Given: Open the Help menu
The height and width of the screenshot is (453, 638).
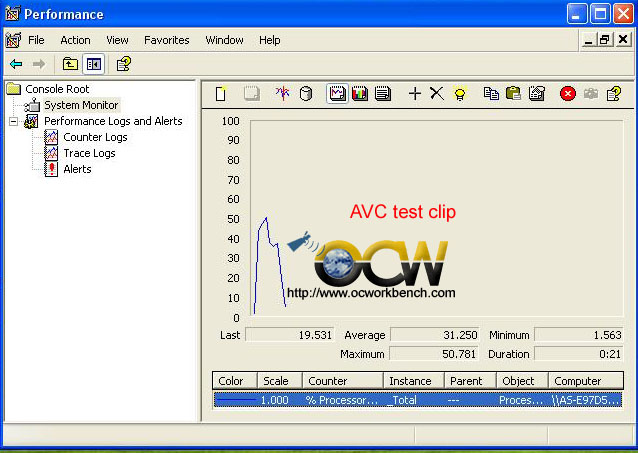Looking at the screenshot, I should [270, 40].
